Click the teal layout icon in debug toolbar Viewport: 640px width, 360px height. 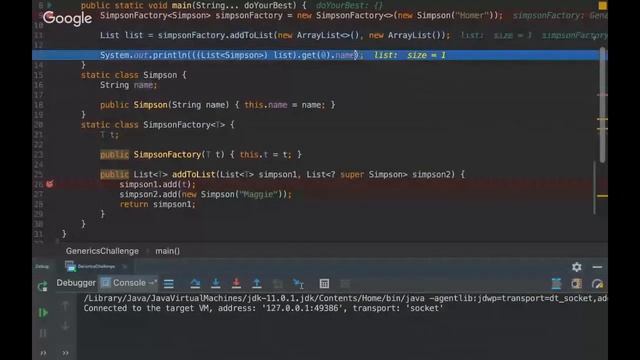click(x=556, y=284)
